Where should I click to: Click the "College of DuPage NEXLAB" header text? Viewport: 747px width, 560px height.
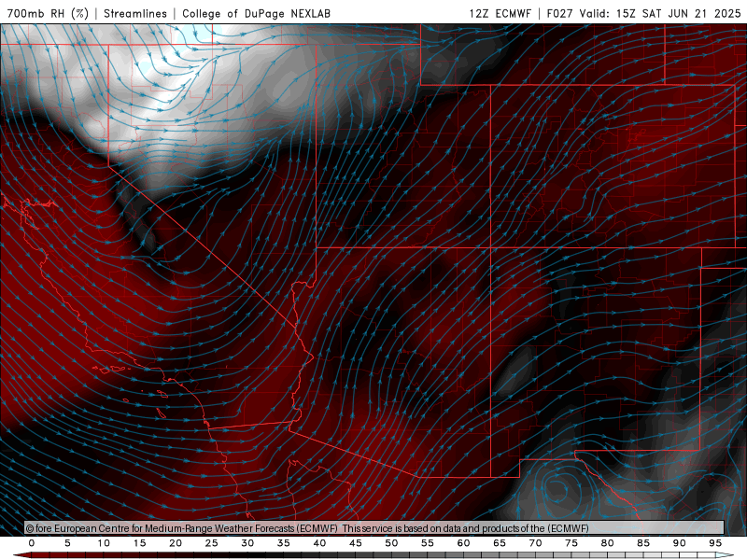(x=256, y=13)
